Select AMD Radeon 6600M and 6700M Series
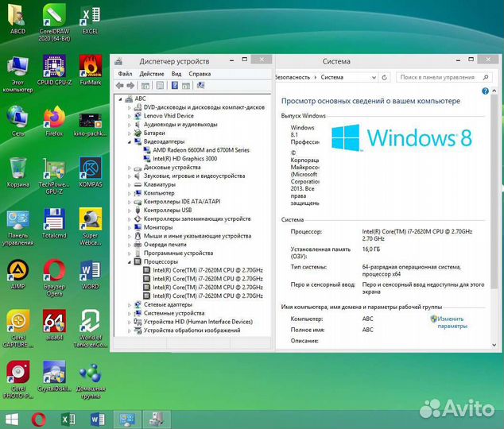 pyautogui.click(x=201, y=150)
